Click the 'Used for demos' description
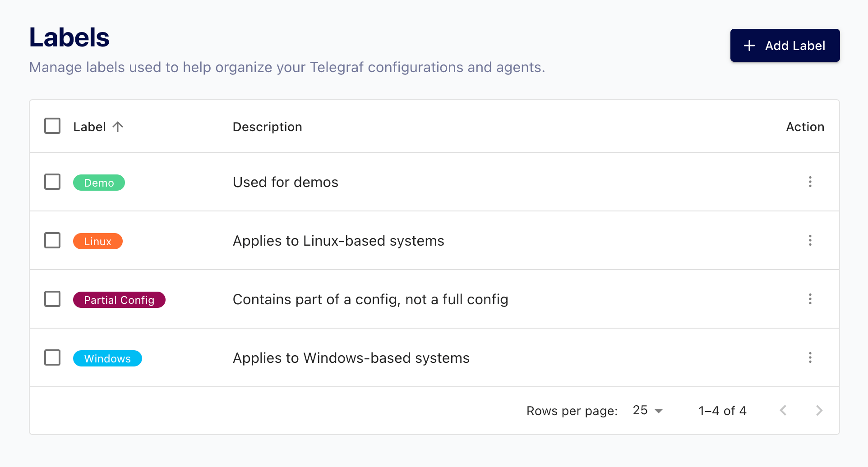 pyautogui.click(x=286, y=182)
